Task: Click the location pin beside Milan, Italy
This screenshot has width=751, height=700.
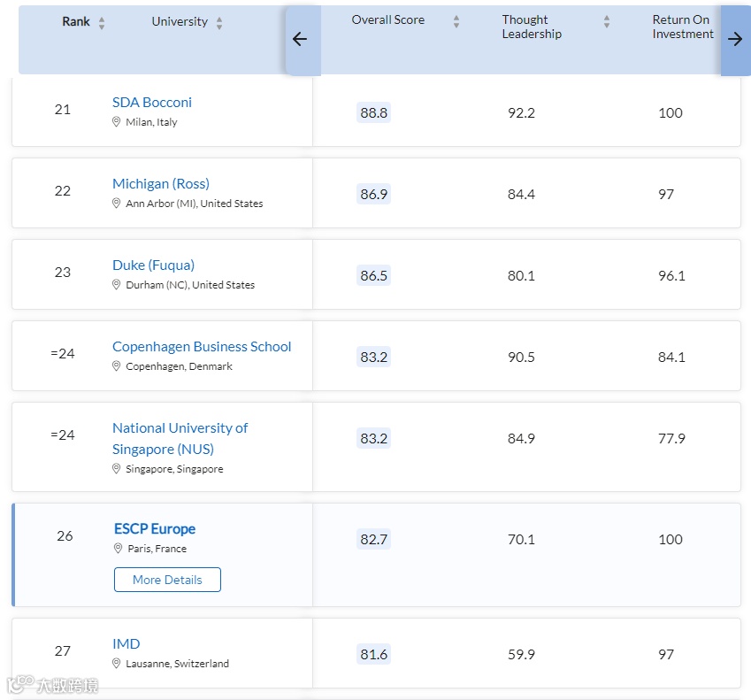Action: pos(117,122)
